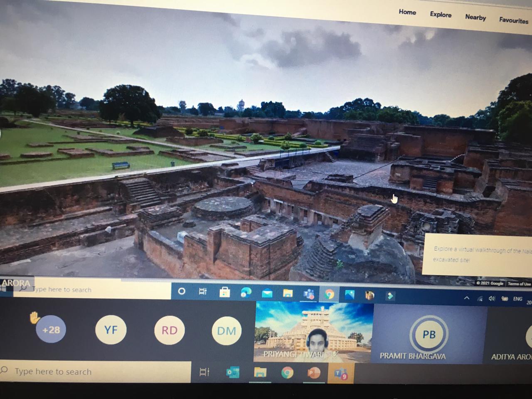
Task: Switch to PowerPoint on the local taskbar
Action: pos(314,373)
